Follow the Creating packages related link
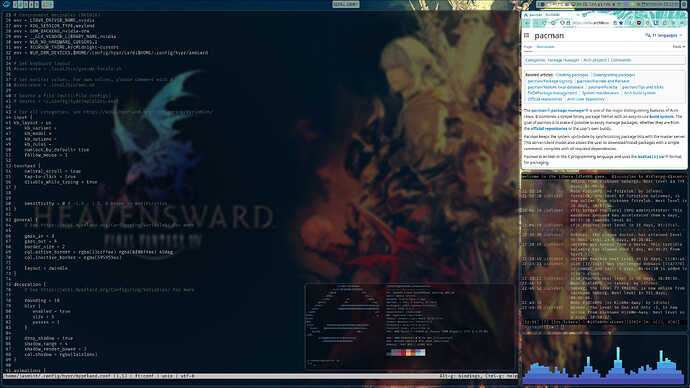Viewport: 690px width, 388px height. tap(572, 75)
